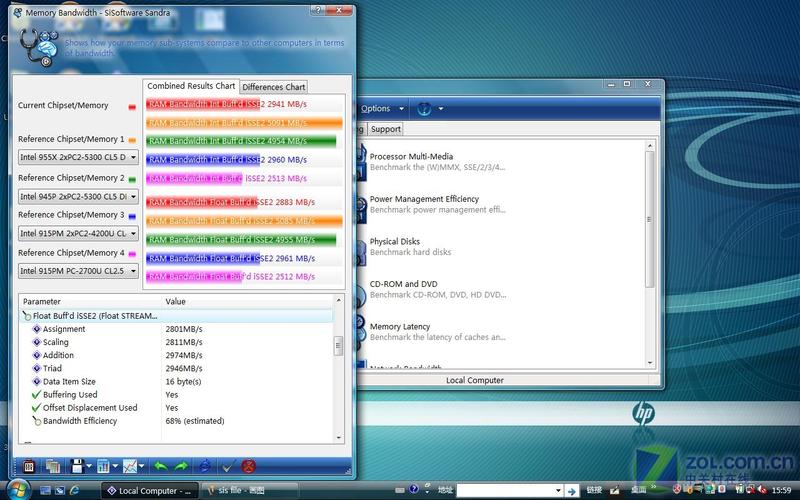This screenshot has height=500, width=800.
Task: Click the muted volume tray icon
Action: 760,490
